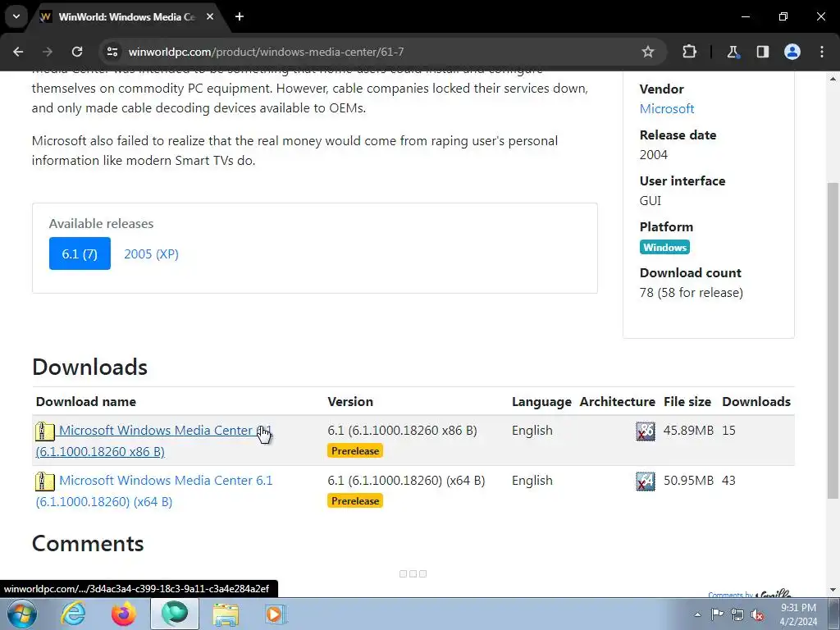Click the muted volume tray icon
The image size is (840, 630).
tap(757, 614)
